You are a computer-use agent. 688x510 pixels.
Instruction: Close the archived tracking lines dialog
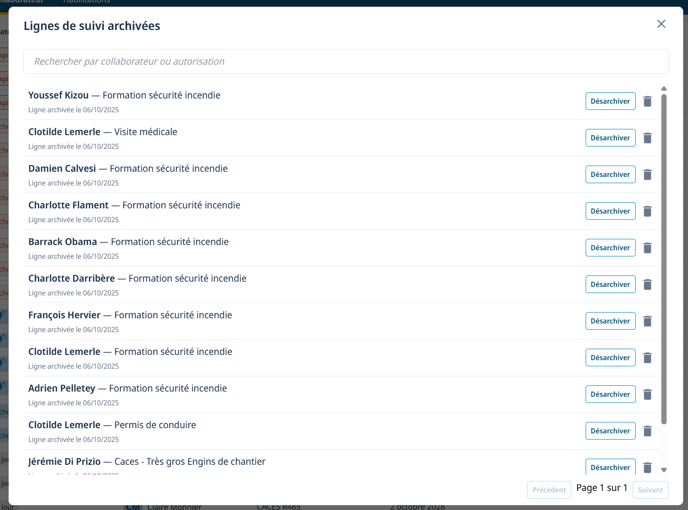(x=661, y=24)
